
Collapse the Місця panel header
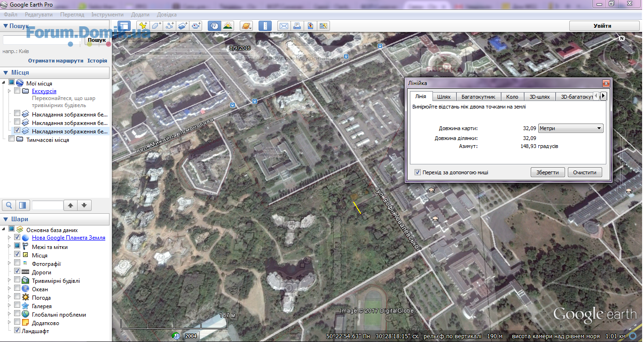tap(55, 72)
